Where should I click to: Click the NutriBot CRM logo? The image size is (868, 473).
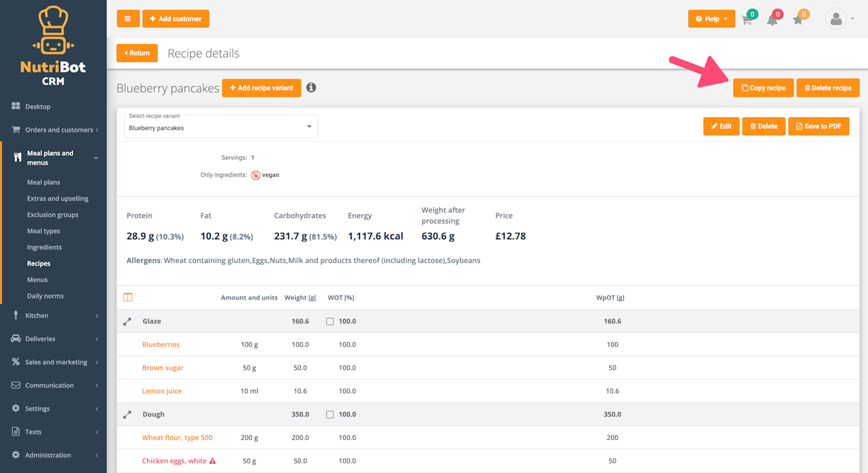(x=53, y=46)
